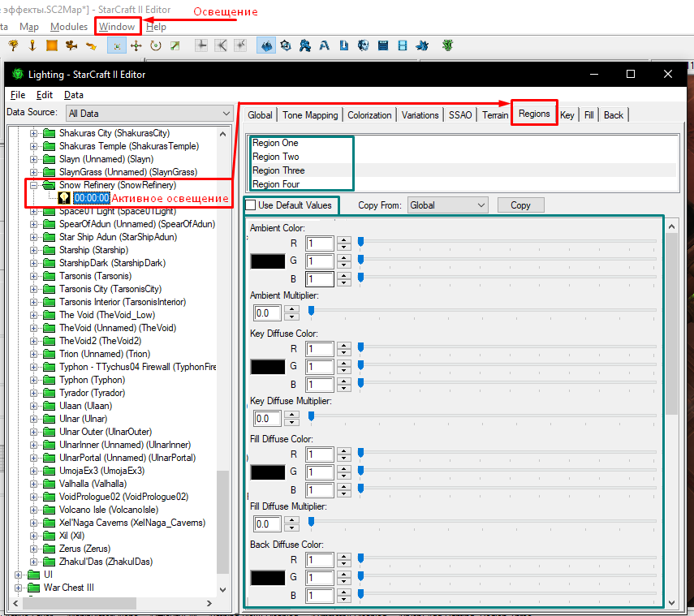The width and height of the screenshot is (694, 616).
Task: Switch to the Tone Mapping tab
Action: [310, 115]
